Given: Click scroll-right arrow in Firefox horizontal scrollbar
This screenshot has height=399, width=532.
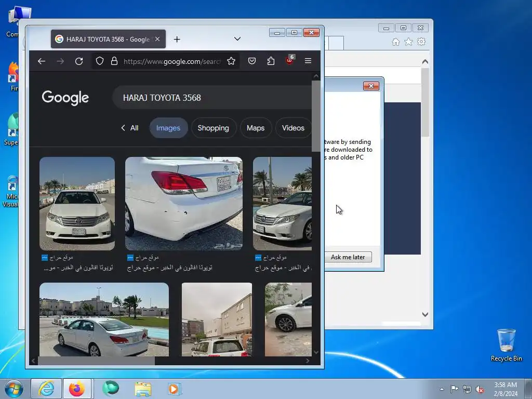Looking at the screenshot, I should click(308, 361).
